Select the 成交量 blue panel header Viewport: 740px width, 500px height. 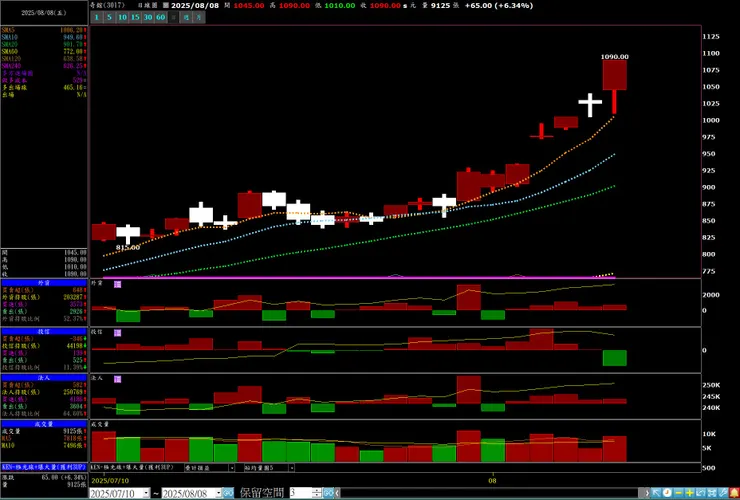point(44,424)
